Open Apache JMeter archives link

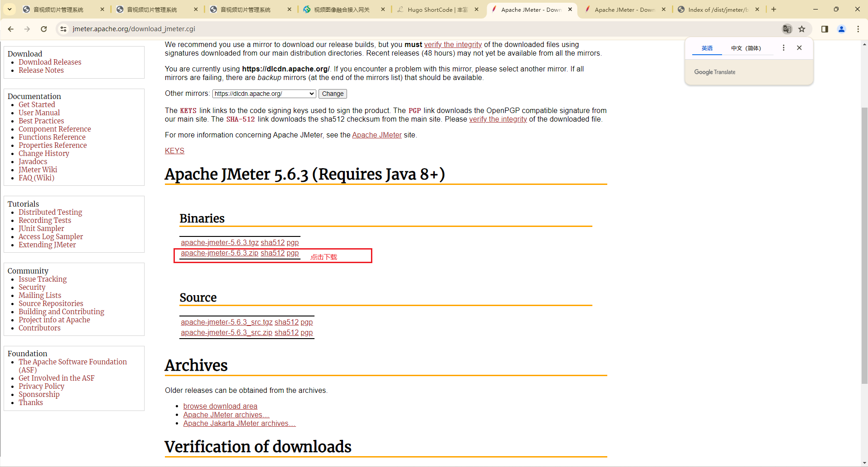(x=226, y=415)
